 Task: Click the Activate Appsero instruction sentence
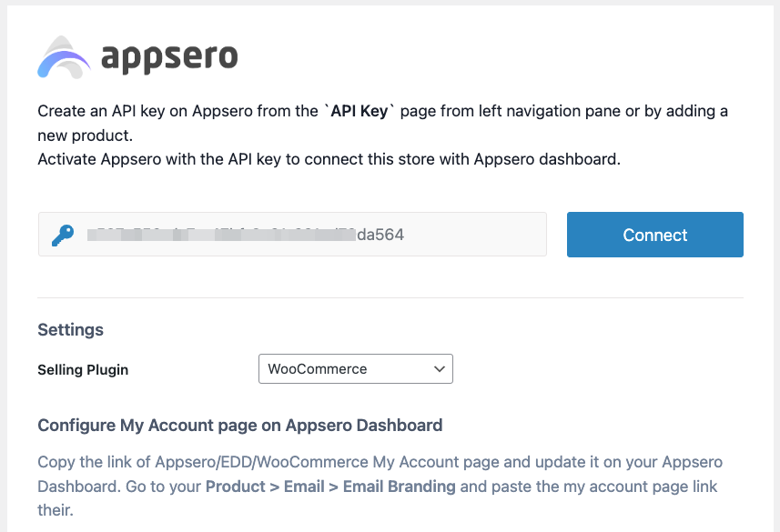329,159
